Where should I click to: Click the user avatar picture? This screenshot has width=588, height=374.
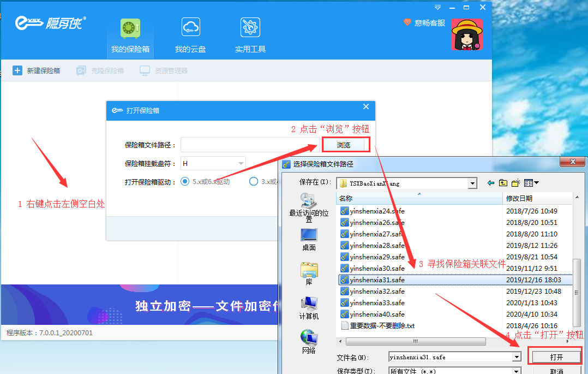pyautogui.click(x=467, y=35)
